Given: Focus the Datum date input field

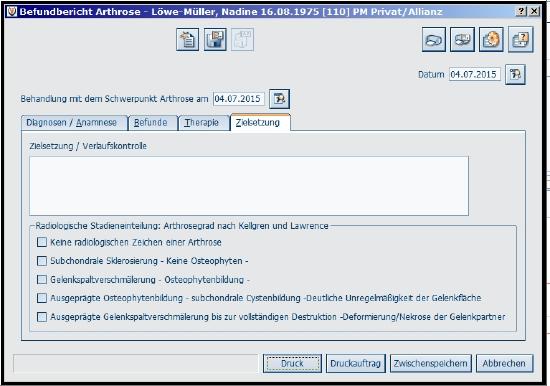Looking at the screenshot, I should pos(475,74).
